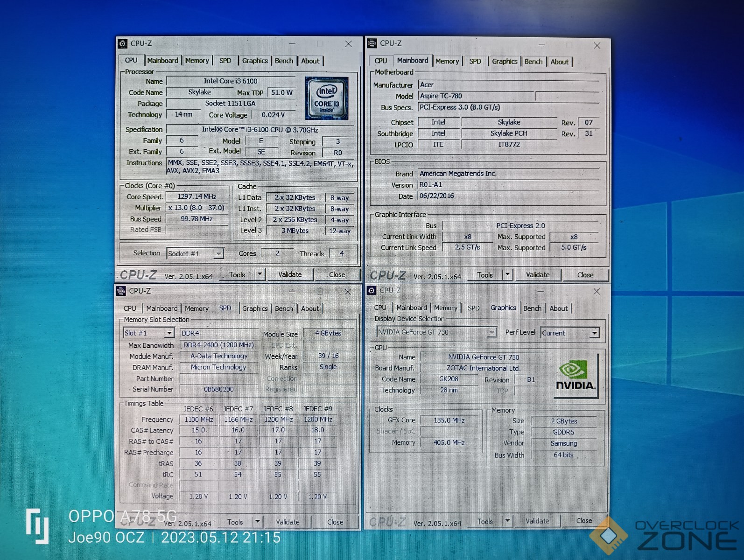Close the CPU-Z window showing the Timings Table
This screenshot has height=560, width=744.
[348, 292]
